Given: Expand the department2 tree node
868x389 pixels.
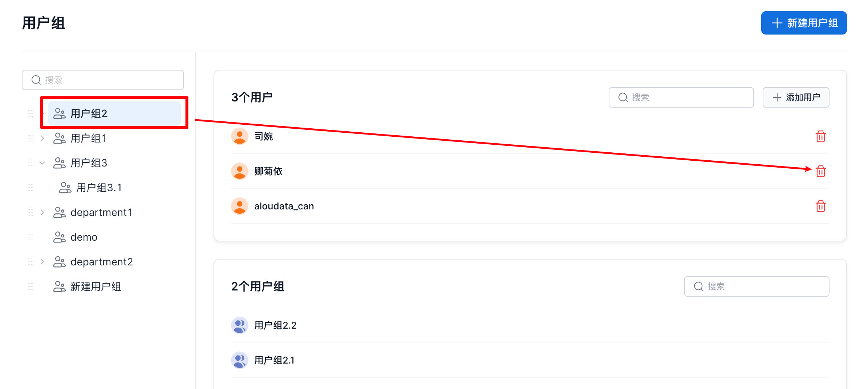Looking at the screenshot, I should 42,262.
